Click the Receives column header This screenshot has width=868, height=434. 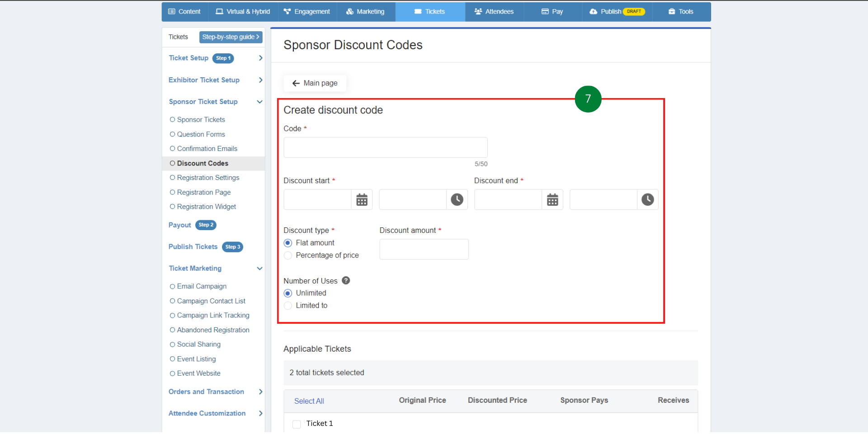673,401
